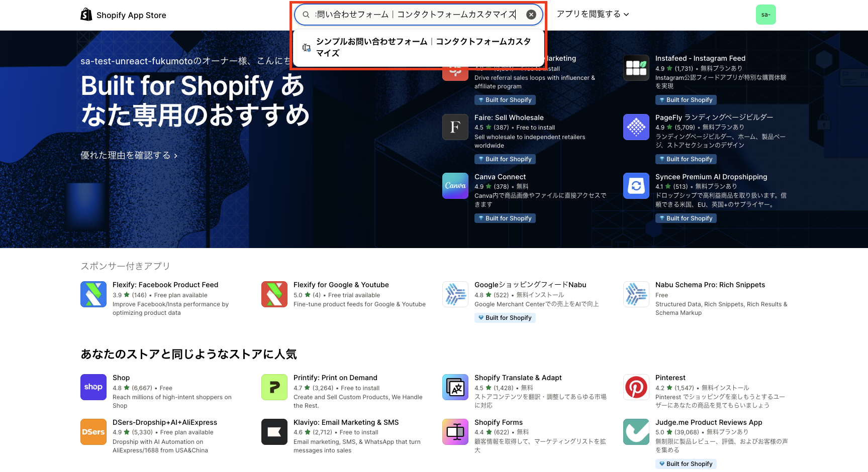
Task: Open the Faire: Sell Wholesale title
Action: click(x=509, y=117)
